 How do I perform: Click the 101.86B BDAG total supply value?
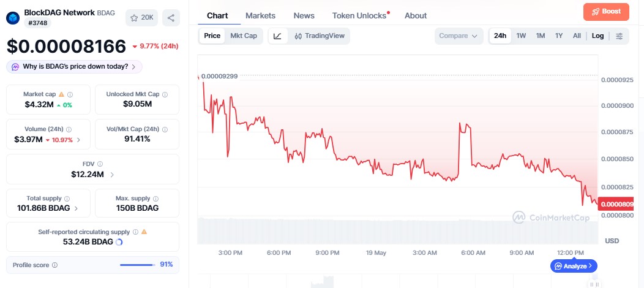tap(43, 208)
